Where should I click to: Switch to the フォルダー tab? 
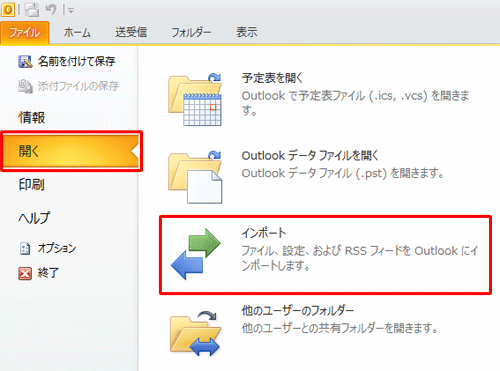191,32
